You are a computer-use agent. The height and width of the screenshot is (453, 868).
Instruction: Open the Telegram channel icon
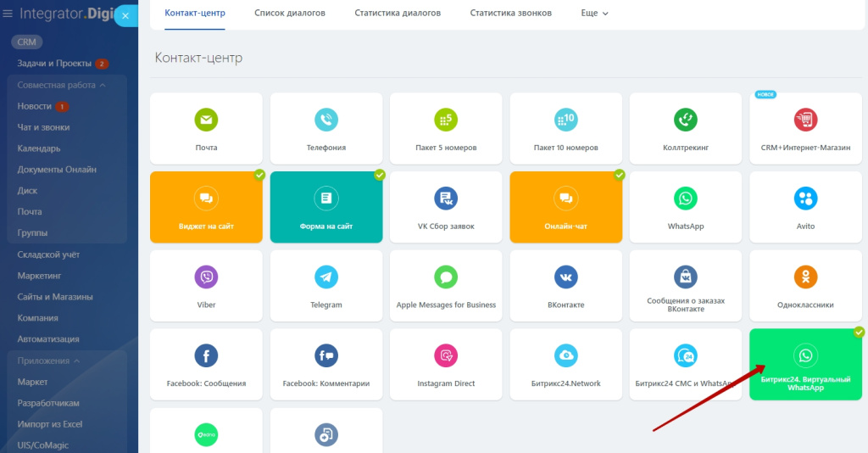click(326, 277)
